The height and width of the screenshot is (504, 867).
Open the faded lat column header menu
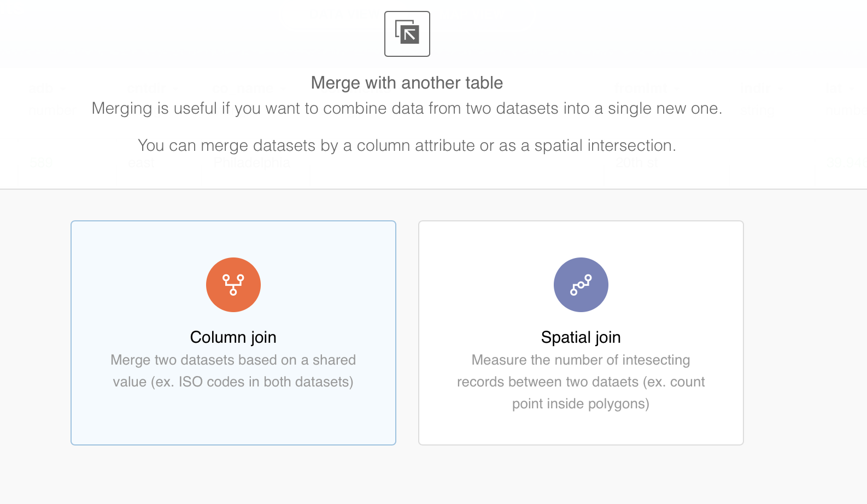point(851,88)
